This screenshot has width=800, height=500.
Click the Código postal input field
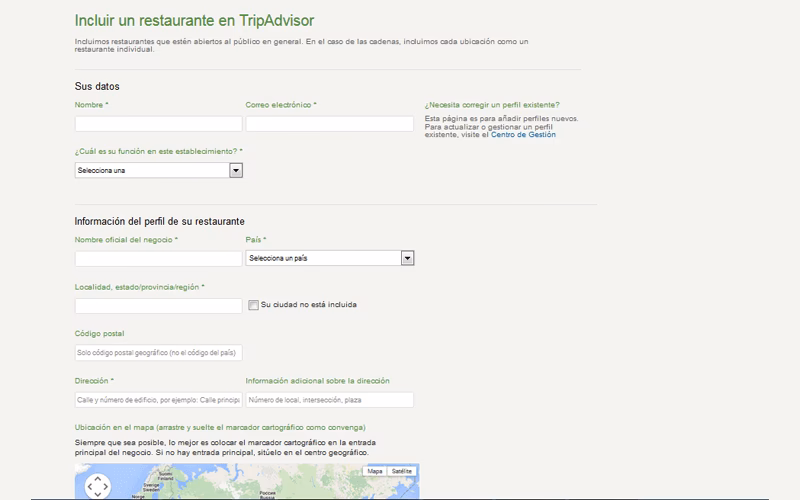pyautogui.click(x=158, y=353)
